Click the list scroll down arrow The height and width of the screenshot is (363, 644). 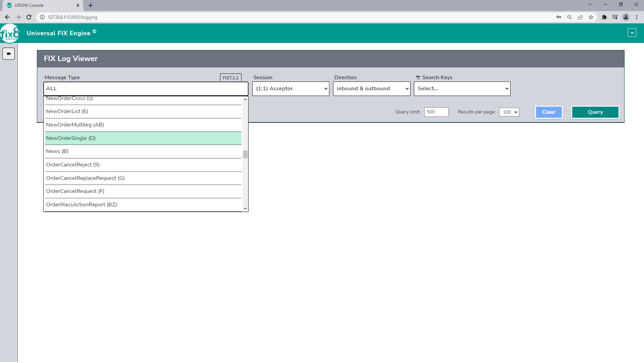tap(245, 209)
